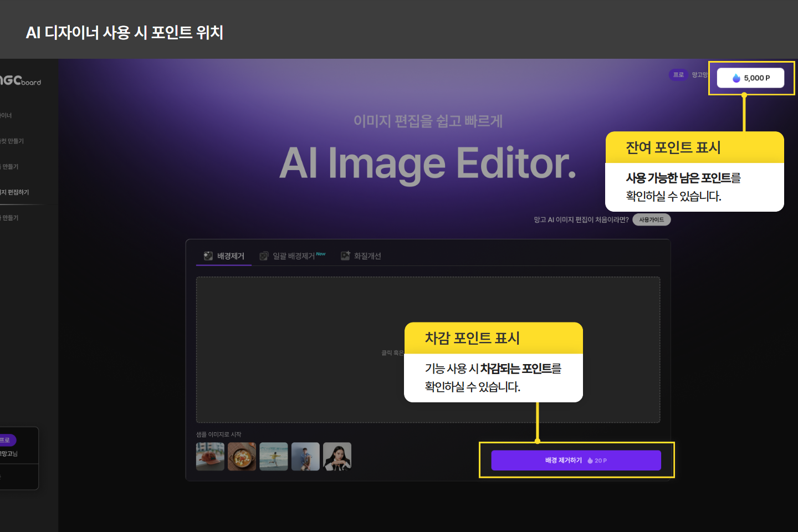Click the 배경 제거하기 button
Image resolution: width=798 pixels, height=532 pixels.
tap(576, 461)
